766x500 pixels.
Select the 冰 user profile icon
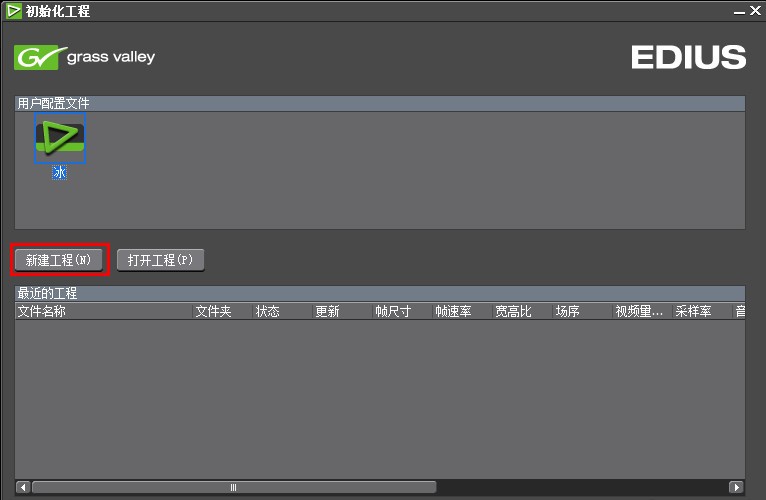coord(60,138)
